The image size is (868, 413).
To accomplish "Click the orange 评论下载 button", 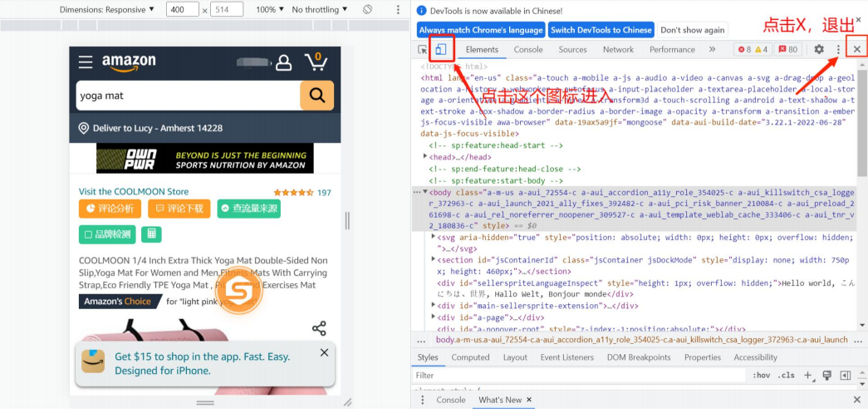I will point(179,209).
